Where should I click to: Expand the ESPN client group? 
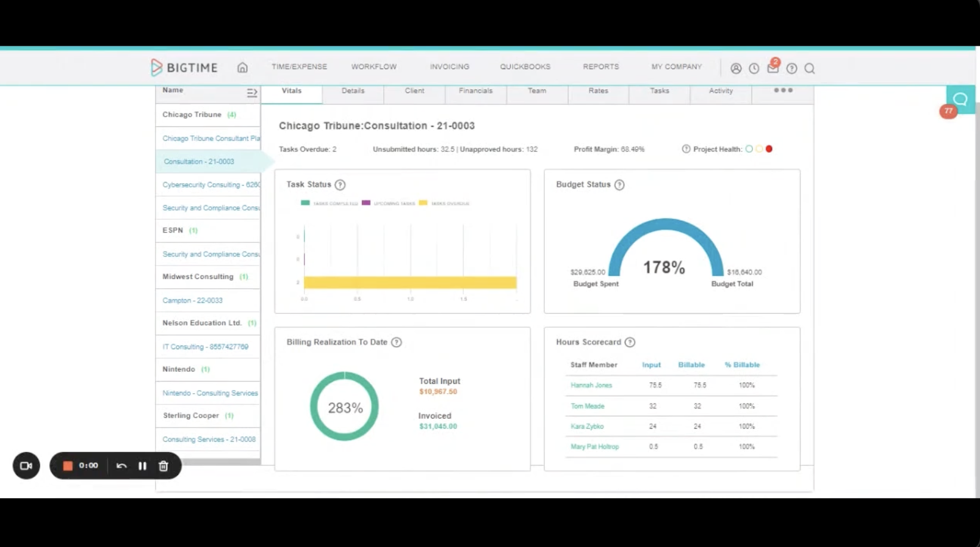pyautogui.click(x=208, y=231)
